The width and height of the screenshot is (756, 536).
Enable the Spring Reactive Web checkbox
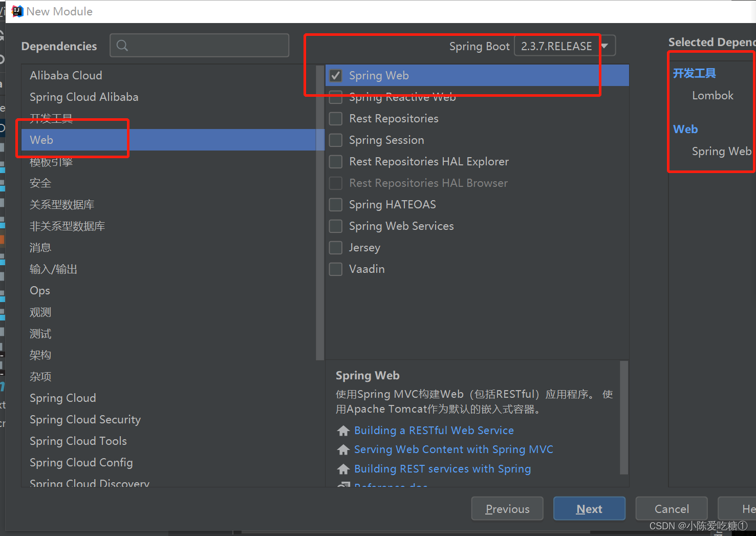[x=336, y=97]
